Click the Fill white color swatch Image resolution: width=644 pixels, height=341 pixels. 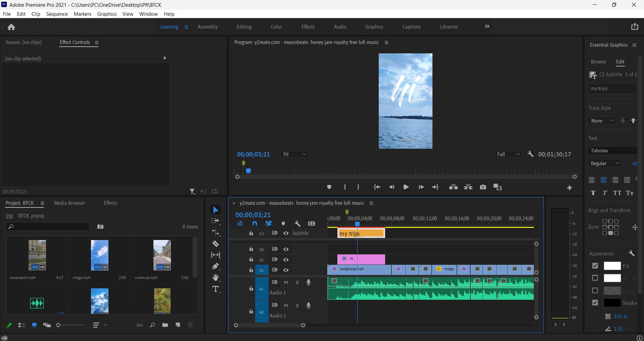tap(612, 266)
